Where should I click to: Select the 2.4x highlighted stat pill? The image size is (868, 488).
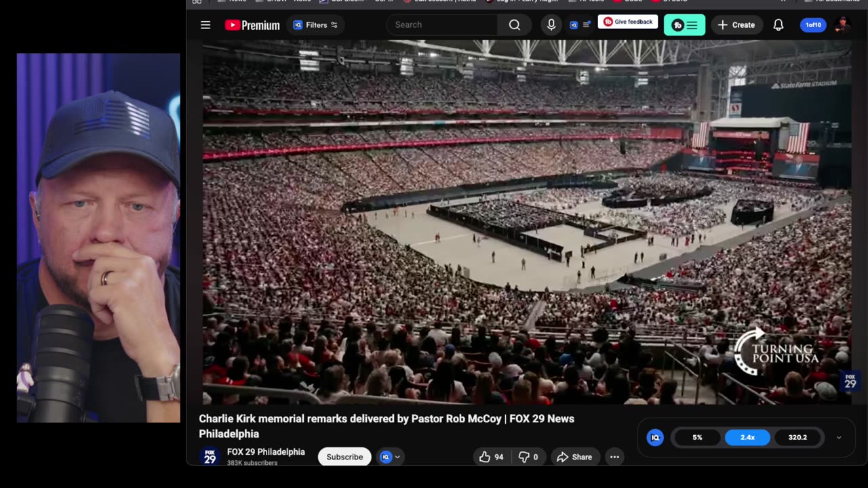[747, 437]
